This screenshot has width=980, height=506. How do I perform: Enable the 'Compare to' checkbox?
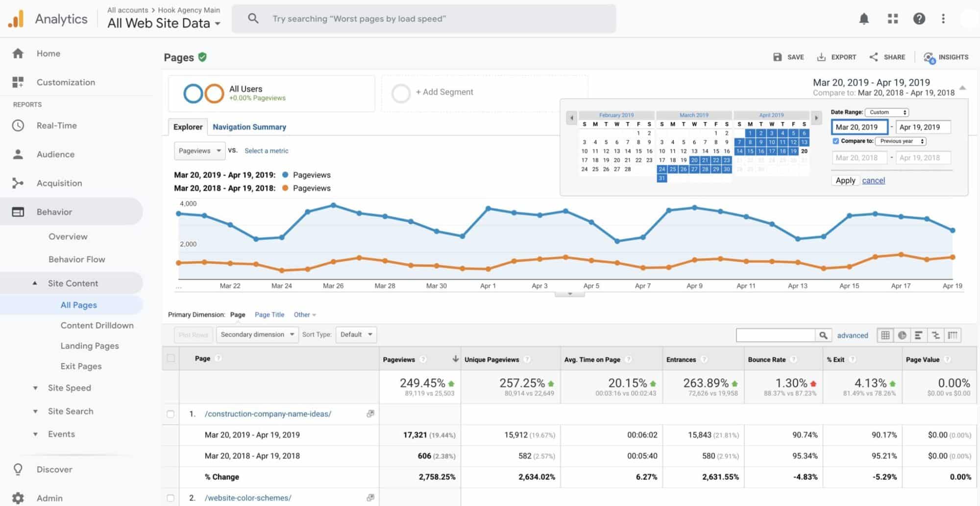pyautogui.click(x=835, y=141)
